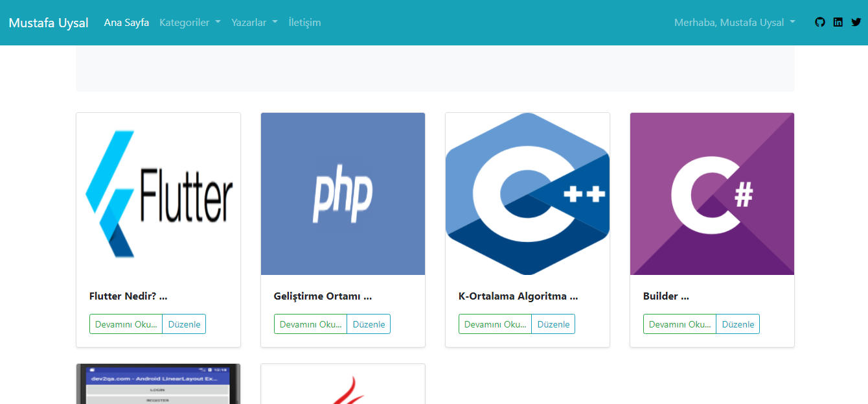Click Devamını Oku under K-Ortalama Algoritma

click(x=495, y=324)
